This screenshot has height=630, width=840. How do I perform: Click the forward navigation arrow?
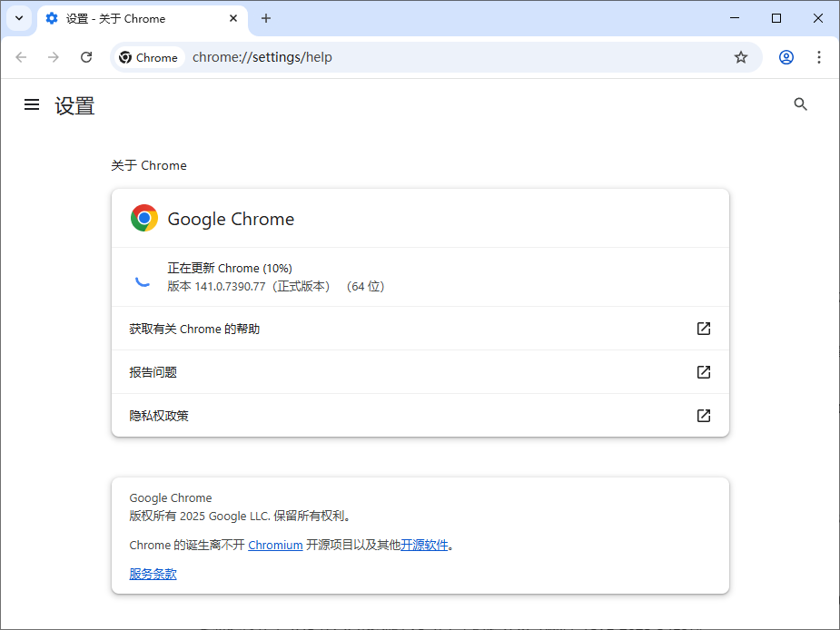tap(54, 56)
